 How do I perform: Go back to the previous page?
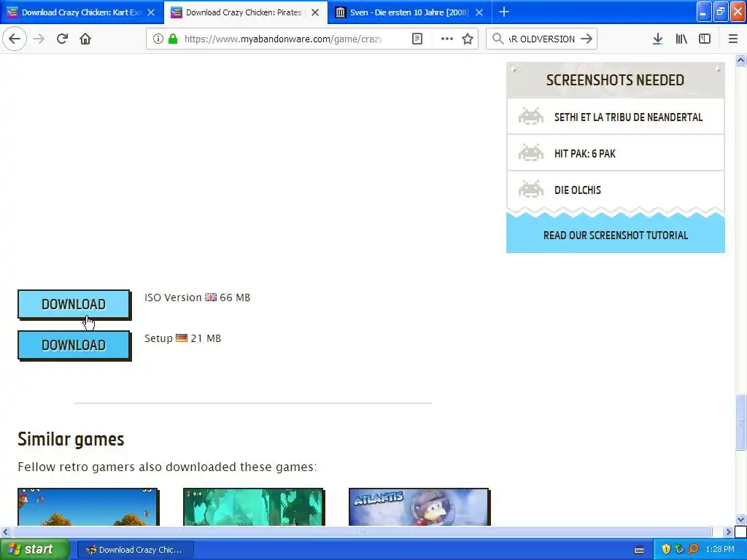pyautogui.click(x=15, y=39)
